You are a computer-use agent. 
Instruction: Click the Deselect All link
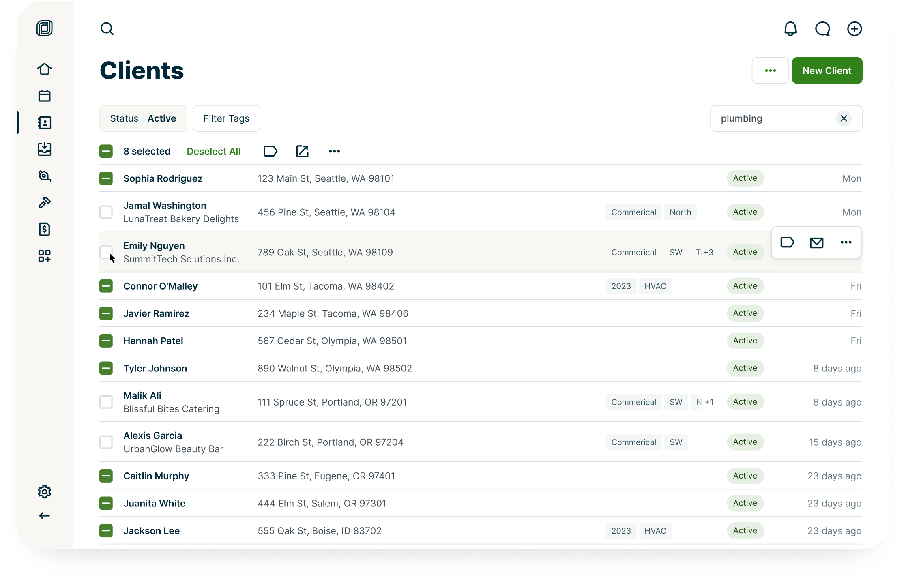(213, 151)
